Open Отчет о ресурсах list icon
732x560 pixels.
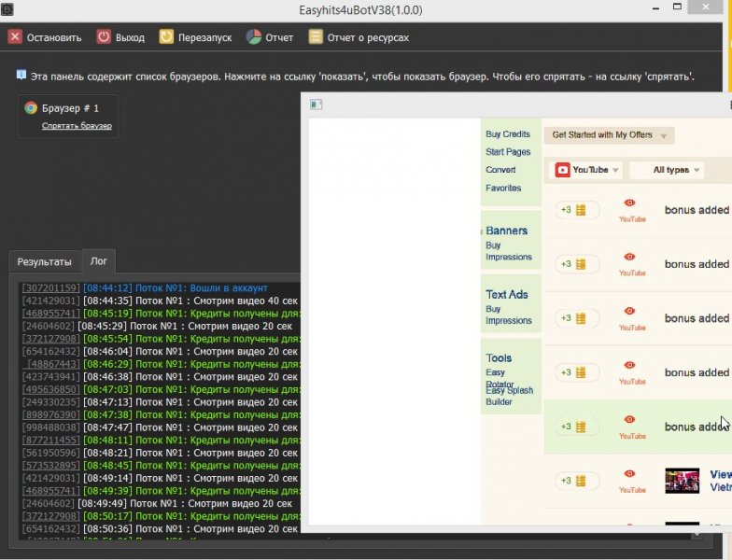316,37
